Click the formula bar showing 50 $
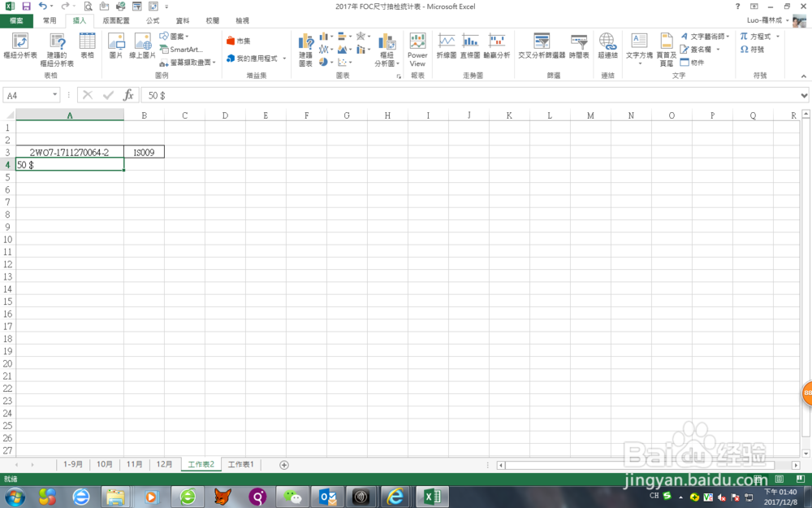The image size is (812, 508). (470, 95)
